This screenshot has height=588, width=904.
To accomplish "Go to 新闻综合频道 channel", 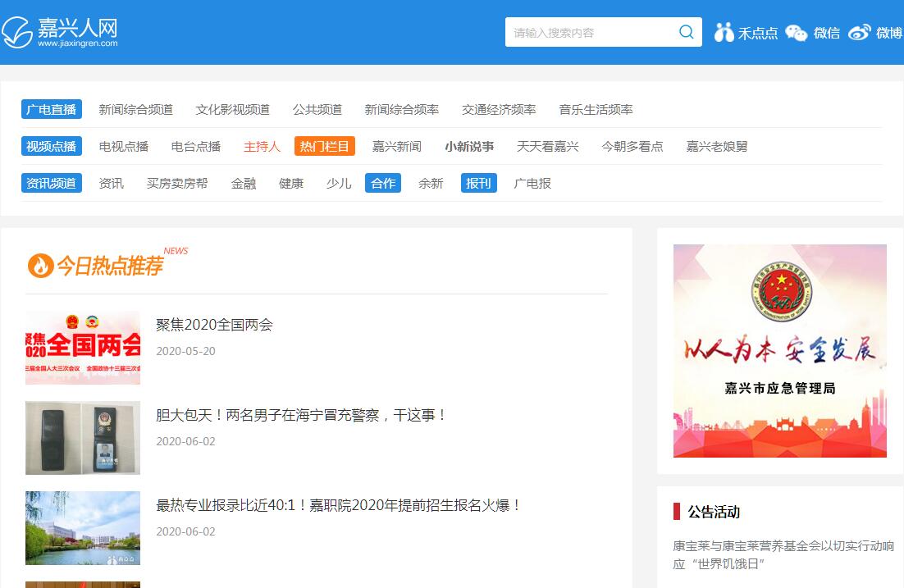I will (135, 109).
